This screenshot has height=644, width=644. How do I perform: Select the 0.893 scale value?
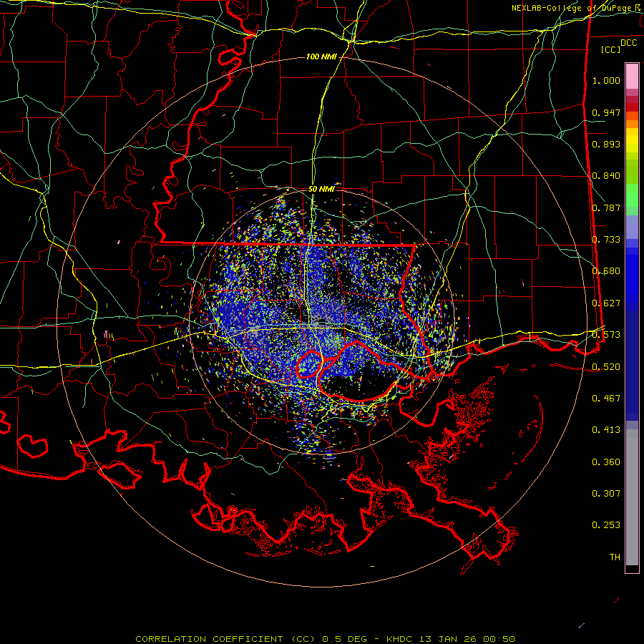coord(606,144)
